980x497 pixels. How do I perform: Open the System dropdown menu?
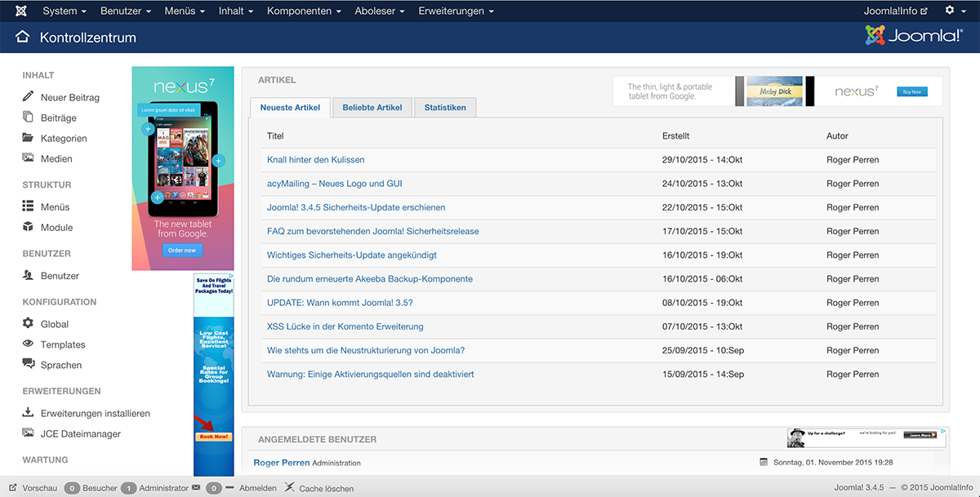pyautogui.click(x=65, y=11)
